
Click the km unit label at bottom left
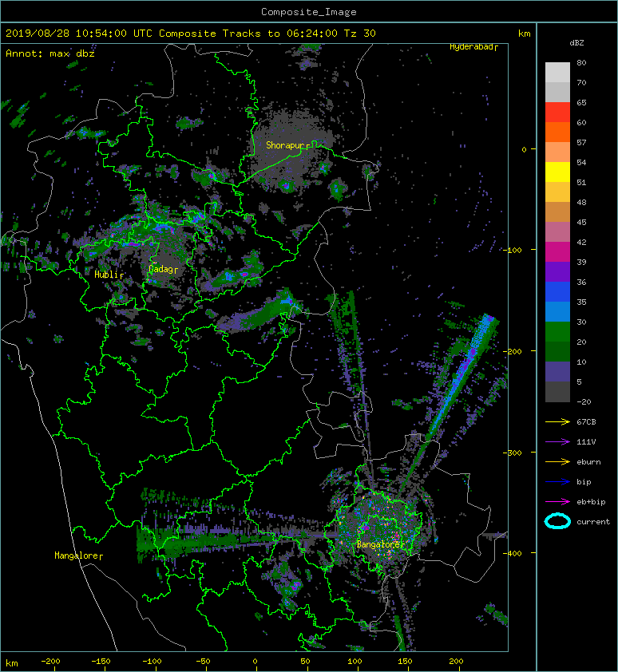12,663
